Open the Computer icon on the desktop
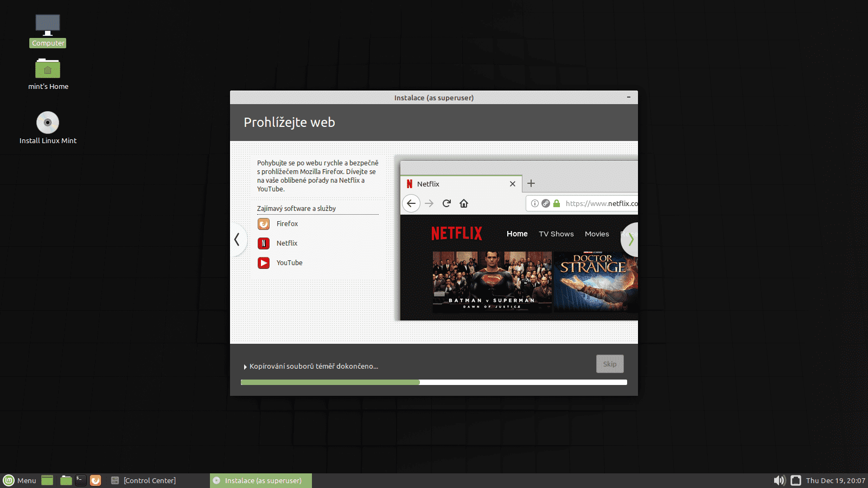 pos(47,24)
